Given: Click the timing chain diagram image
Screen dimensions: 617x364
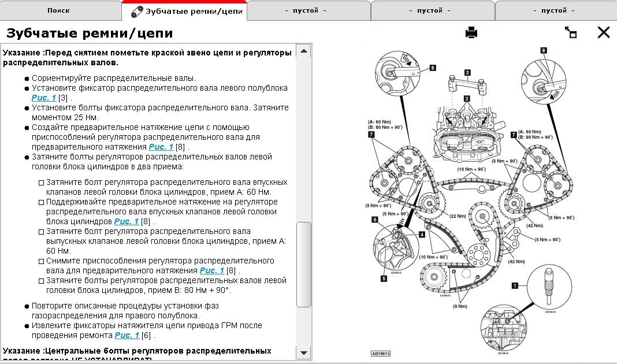Looking at the screenshot, I should click(470, 203).
